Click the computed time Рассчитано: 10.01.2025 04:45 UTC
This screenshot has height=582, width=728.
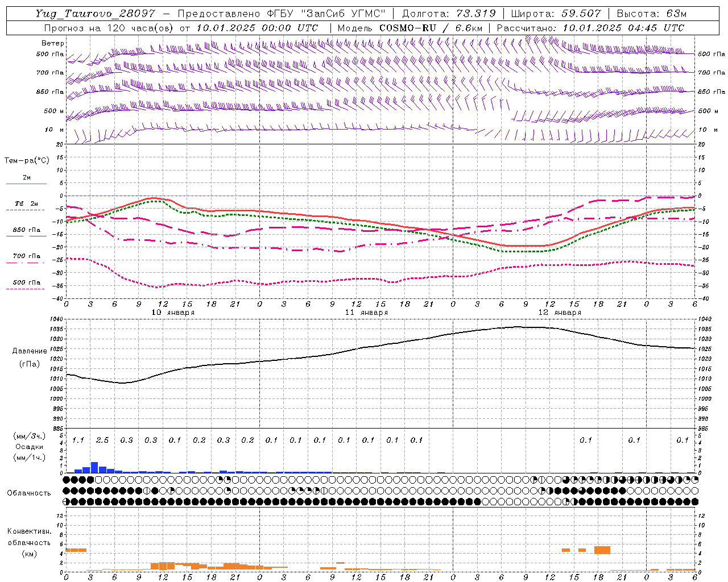(590, 28)
